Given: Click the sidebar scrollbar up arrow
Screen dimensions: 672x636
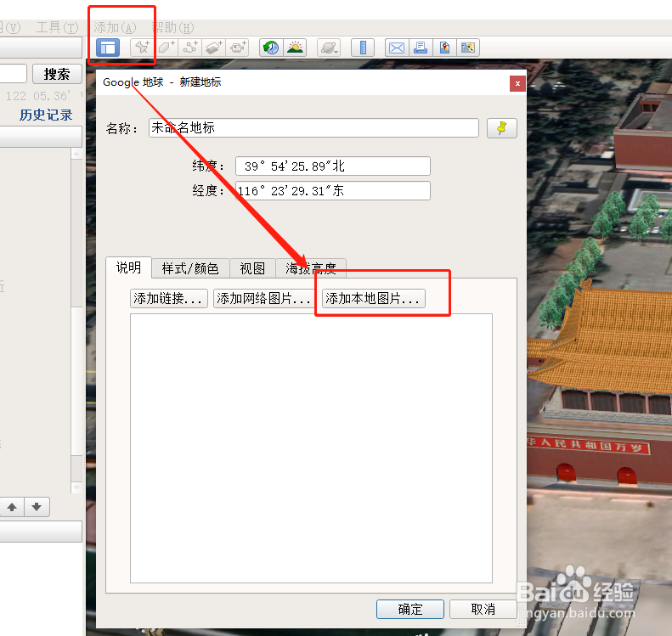Looking at the screenshot, I should 76,154.
